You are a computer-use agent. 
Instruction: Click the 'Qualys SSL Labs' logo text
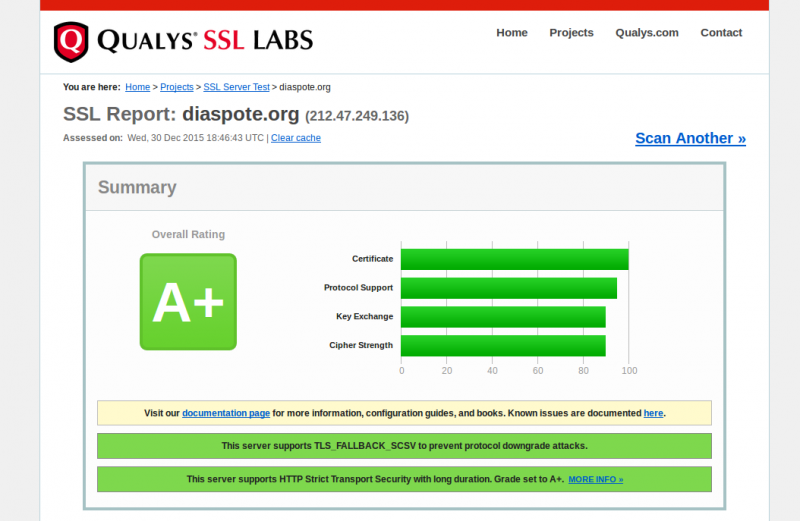coord(205,41)
